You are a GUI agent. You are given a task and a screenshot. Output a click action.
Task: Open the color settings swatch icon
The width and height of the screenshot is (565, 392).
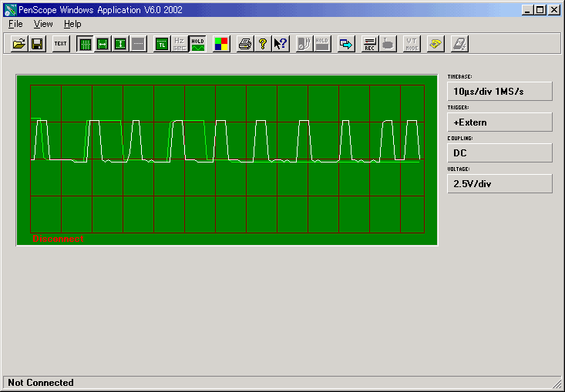(x=221, y=44)
